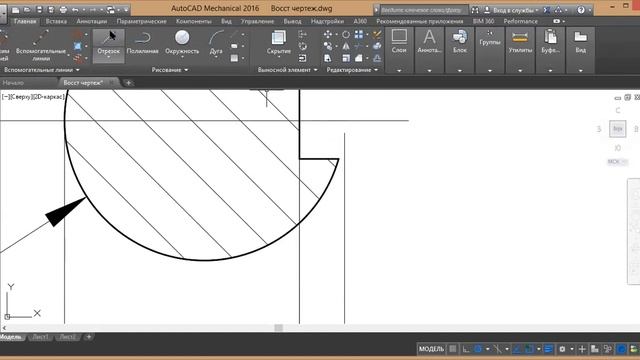Toggle the plus-shaped icon in status bar
The image size is (640, 360).
point(582,349)
